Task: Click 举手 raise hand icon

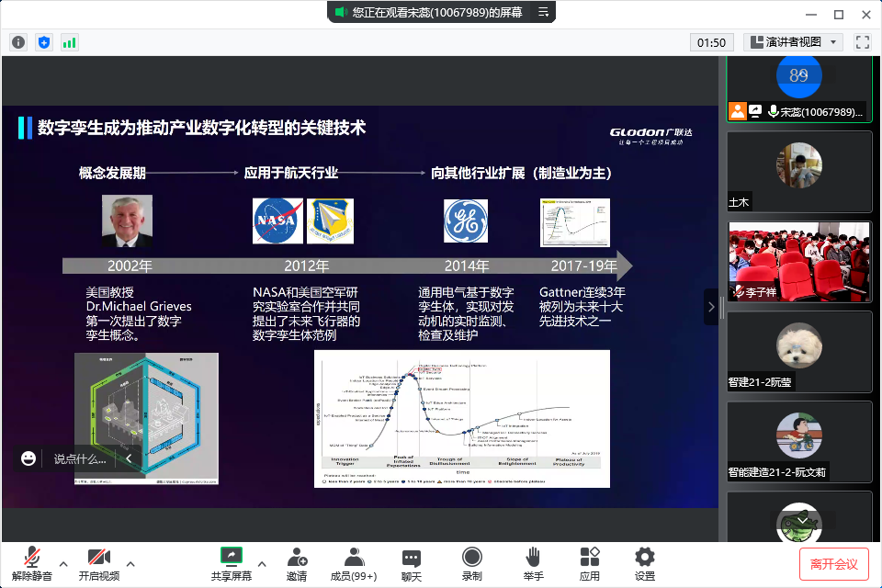Action: tap(533, 563)
